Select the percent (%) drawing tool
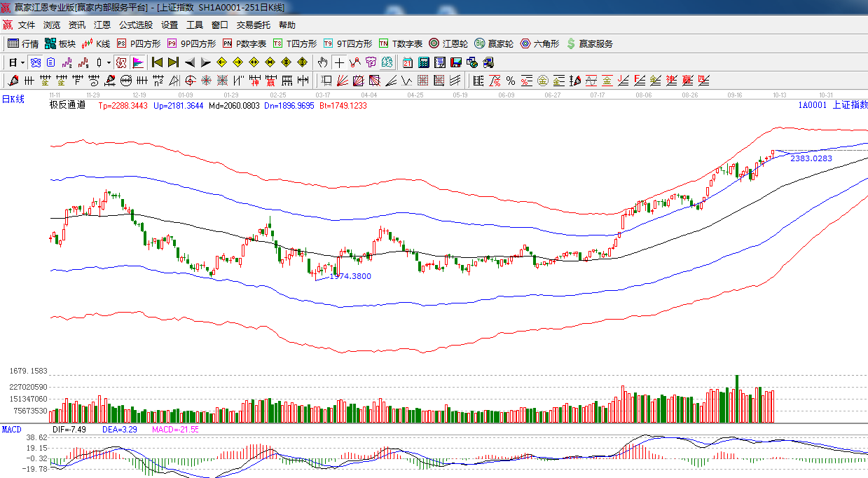 point(510,81)
